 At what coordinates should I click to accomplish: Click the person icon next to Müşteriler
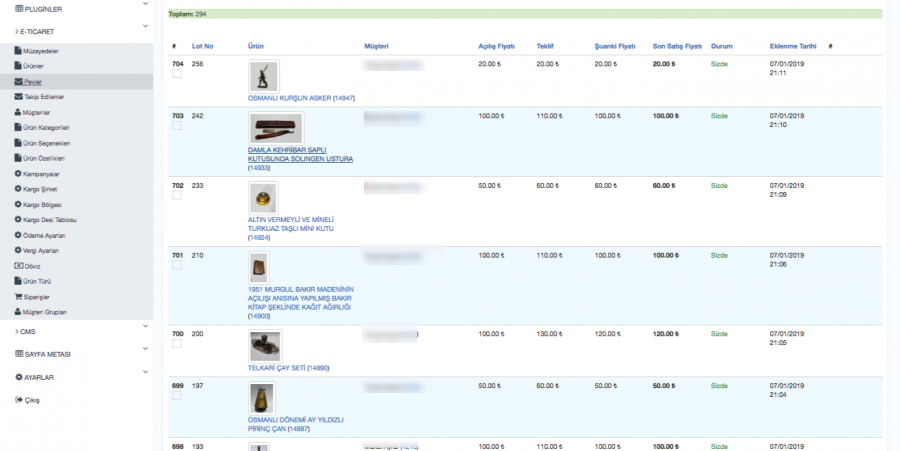(19, 112)
